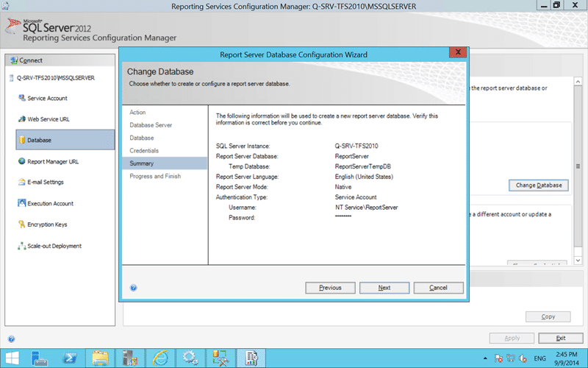Open the Execution Account icon
Screen dimensions: 588x368
[x=22, y=203]
